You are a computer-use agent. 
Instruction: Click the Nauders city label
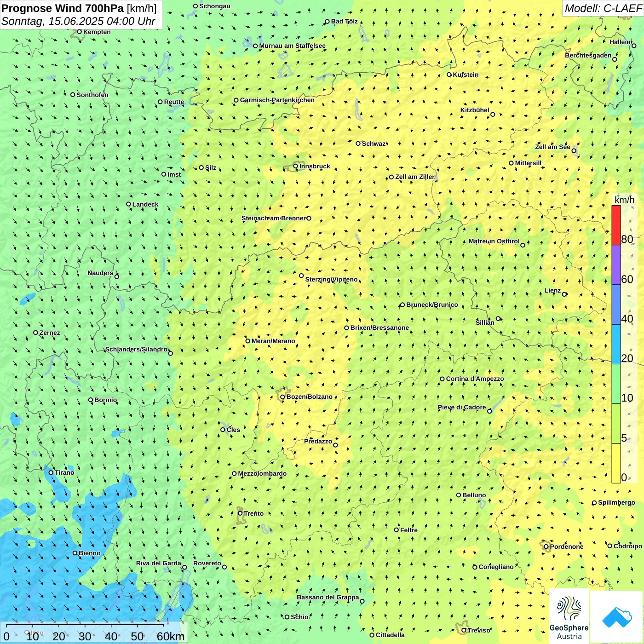(x=100, y=273)
